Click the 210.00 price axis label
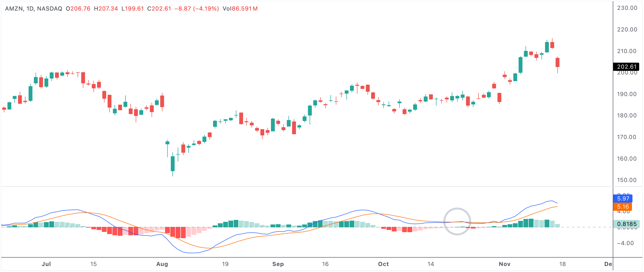Screen dimensions: 644x272 pyautogui.click(x=626, y=51)
